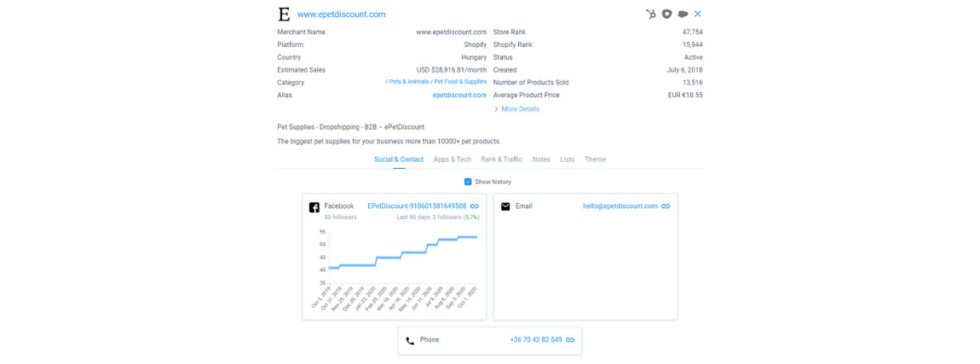Click the Pets & Animals category link

408,82
